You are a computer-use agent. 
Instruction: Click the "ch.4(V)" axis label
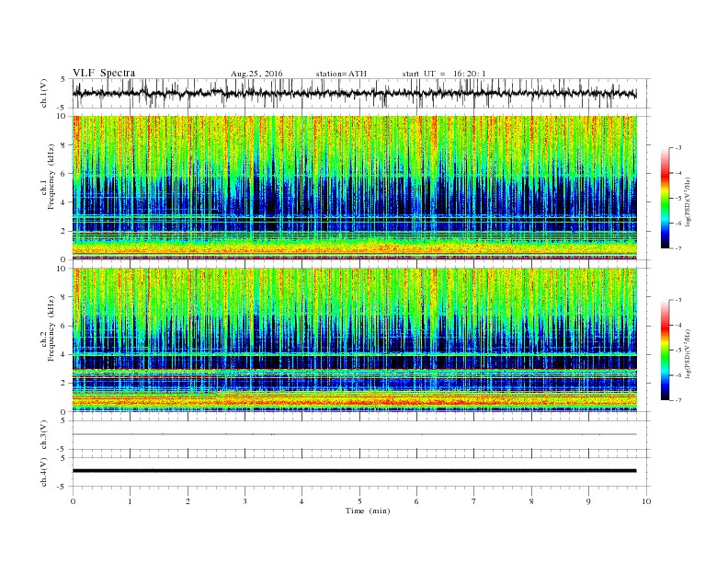coord(44,472)
